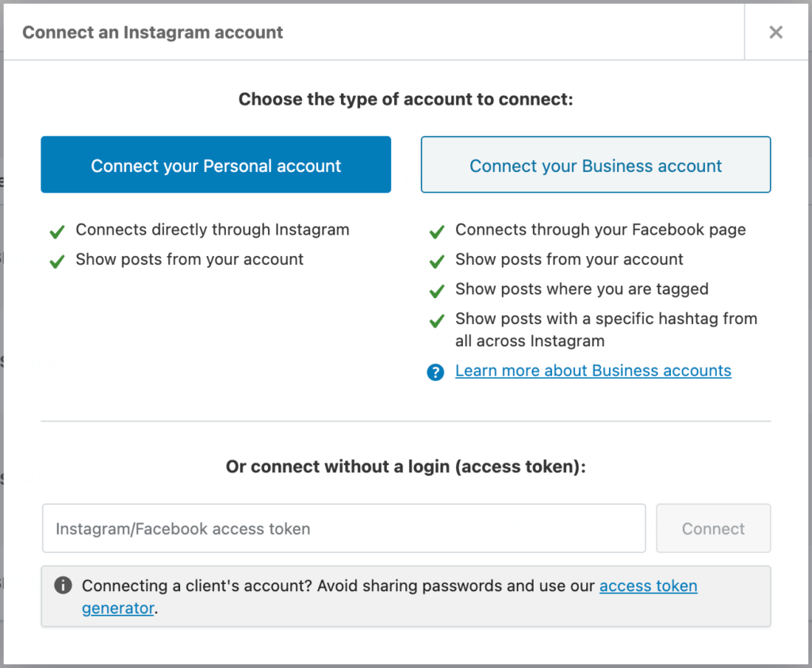Open Learn more about Business accounts link
This screenshot has height=668, width=812.
coord(593,371)
